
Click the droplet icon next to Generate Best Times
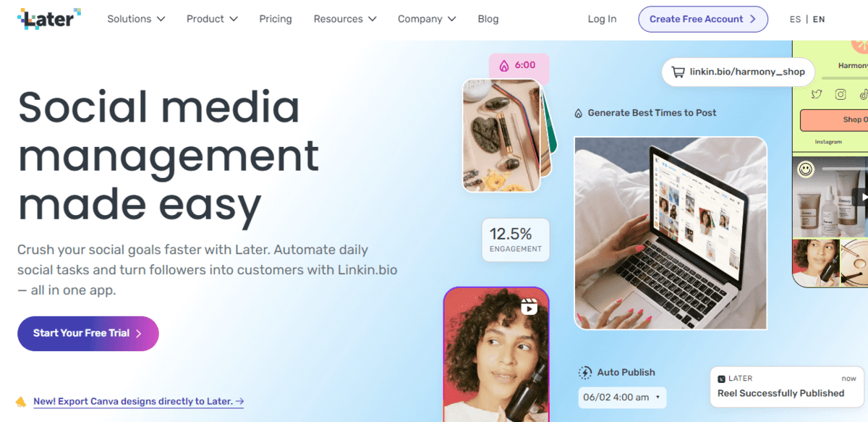(x=579, y=113)
